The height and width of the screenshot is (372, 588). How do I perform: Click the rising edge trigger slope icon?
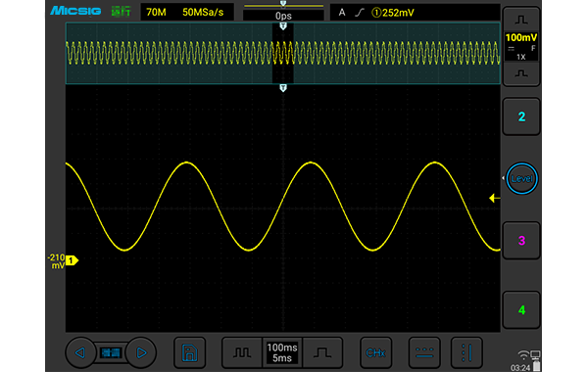(360, 13)
